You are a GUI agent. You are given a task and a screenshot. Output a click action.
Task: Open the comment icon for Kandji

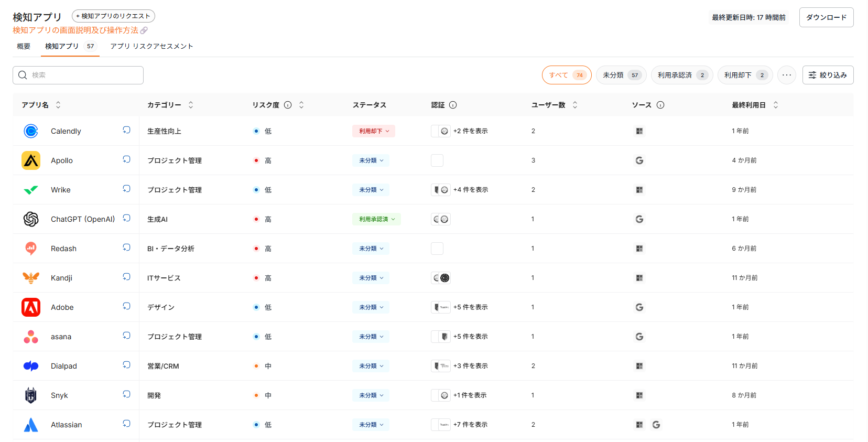(126, 277)
